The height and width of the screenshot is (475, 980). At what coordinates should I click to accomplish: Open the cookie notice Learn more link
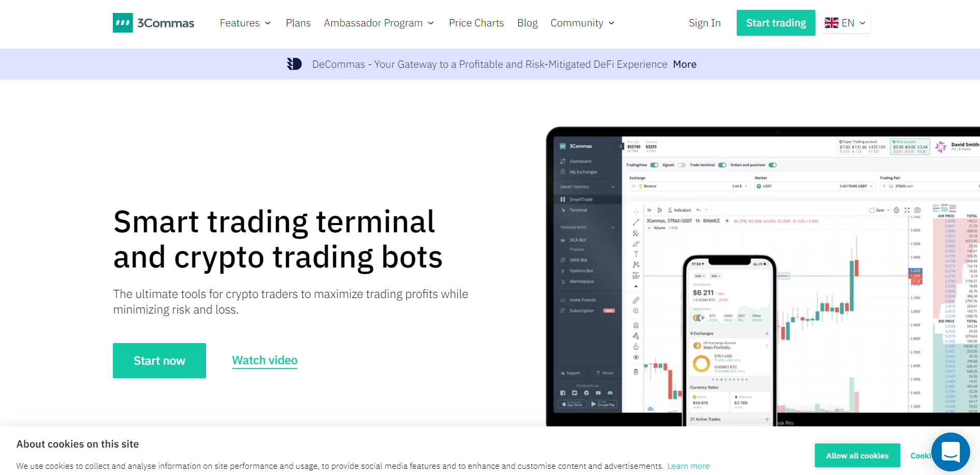click(x=689, y=466)
